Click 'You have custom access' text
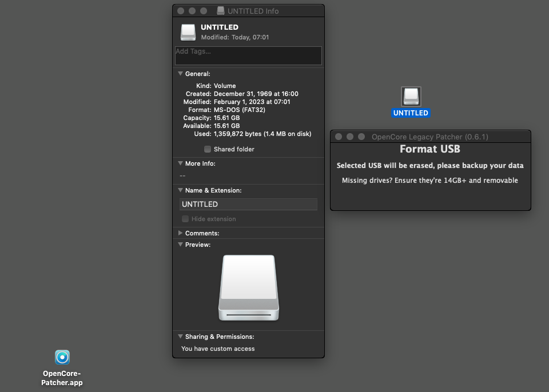The height and width of the screenshot is (392, 549). [x=218, y=349]
